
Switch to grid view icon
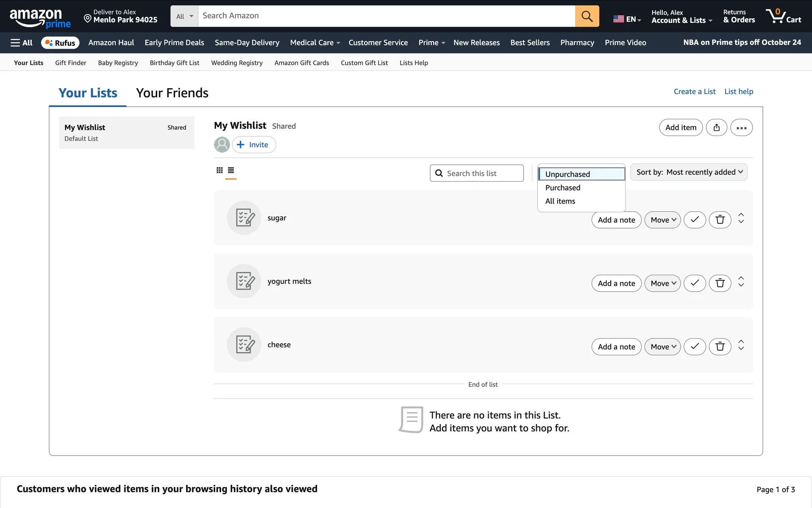219,170
